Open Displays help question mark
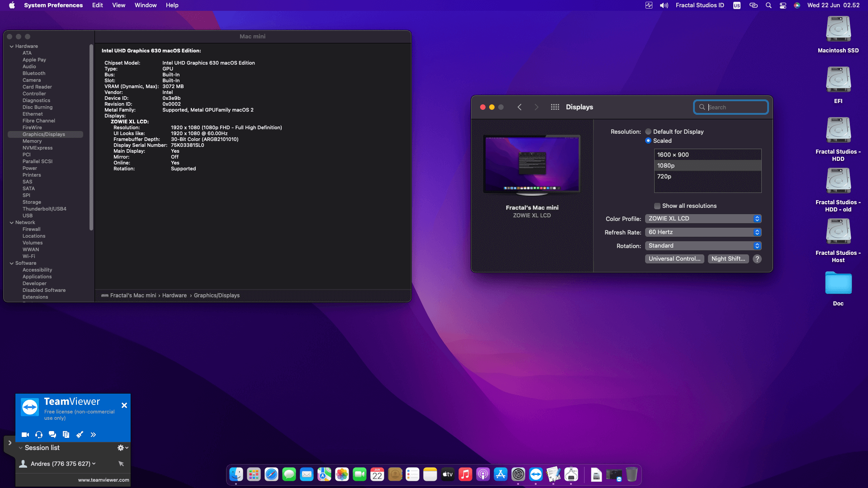Image resolution: width=868 pixels, height=488 pixels. click(x=757, y=259)
